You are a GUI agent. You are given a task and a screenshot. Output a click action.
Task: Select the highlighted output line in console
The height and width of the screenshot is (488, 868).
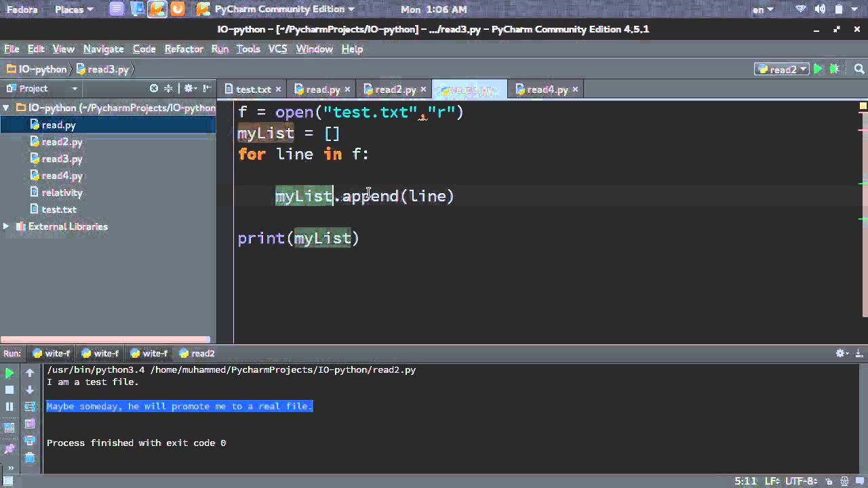pos(179,406)
